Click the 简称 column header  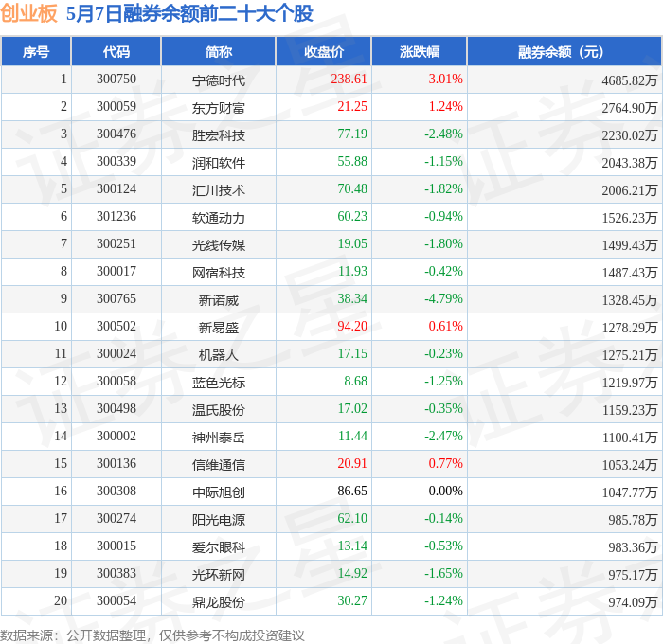(x=219, y=51)
